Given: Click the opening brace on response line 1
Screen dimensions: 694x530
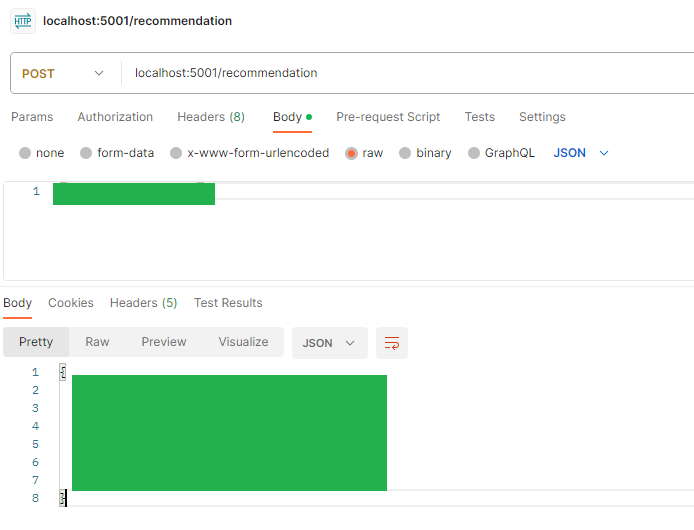Looking at the screenshot, I should click(63, 372).
